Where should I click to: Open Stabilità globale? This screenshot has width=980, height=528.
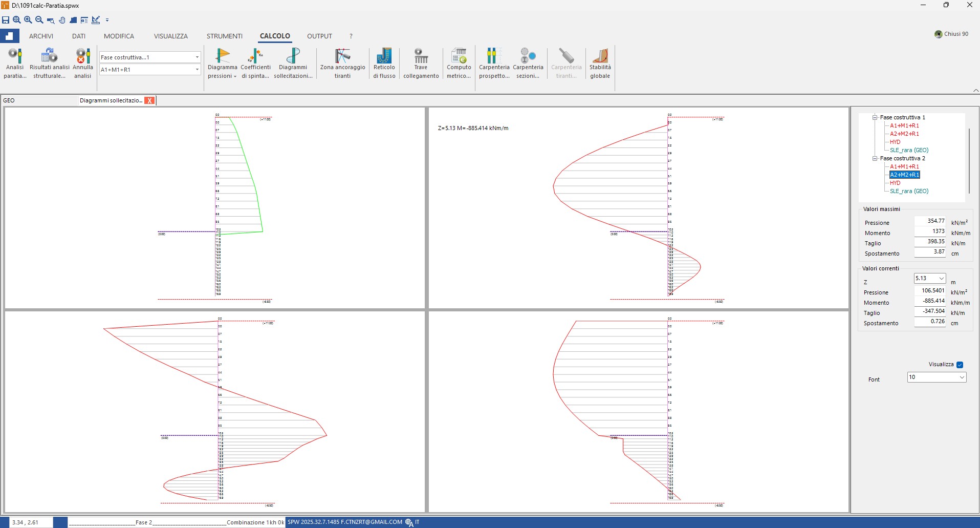point(600,64)
